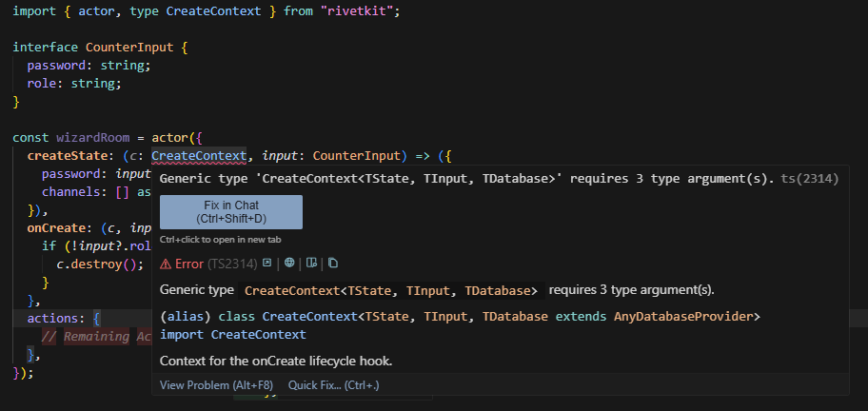Click the highlighted CreateContext<TState, TInput, TDatabase> code span
The image size is (868, 411).
click(x=391, y=290)
